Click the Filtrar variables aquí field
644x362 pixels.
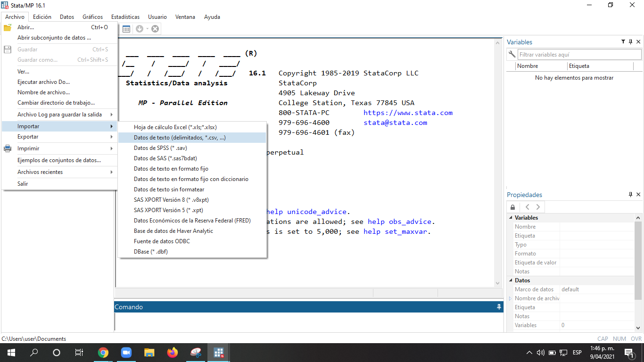click(x=579, y=55)
